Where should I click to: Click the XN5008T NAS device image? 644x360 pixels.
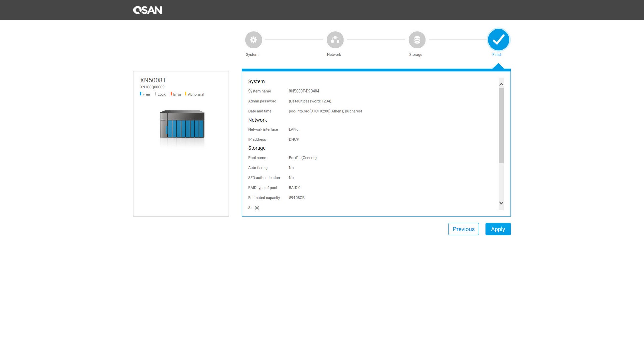(x=182, y=124)
